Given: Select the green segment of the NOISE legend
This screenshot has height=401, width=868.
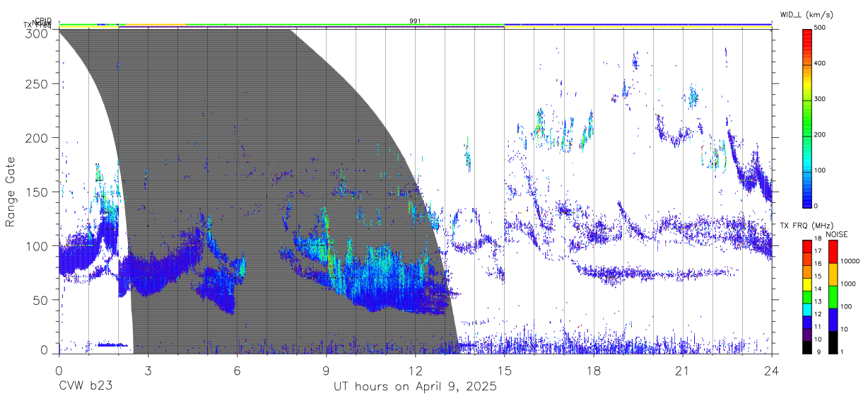Looking at the screenshot, I should [x=833, y=296].
